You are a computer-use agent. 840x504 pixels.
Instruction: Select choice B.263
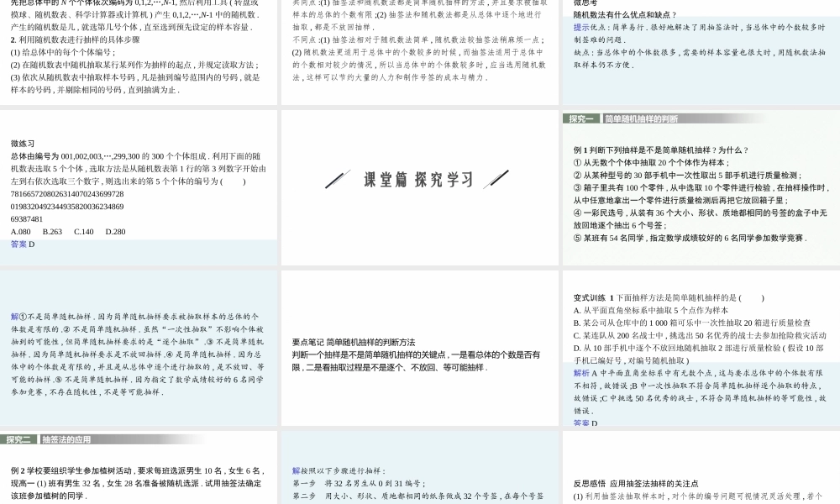click(x=52, y=232)
